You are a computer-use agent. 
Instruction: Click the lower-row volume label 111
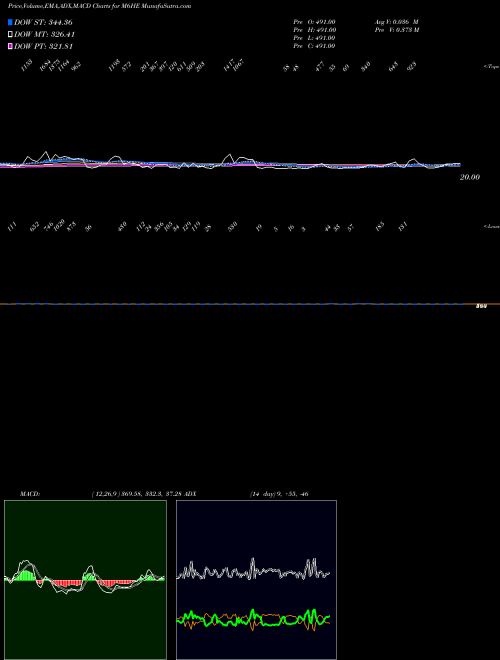click(x=12, y=227)
